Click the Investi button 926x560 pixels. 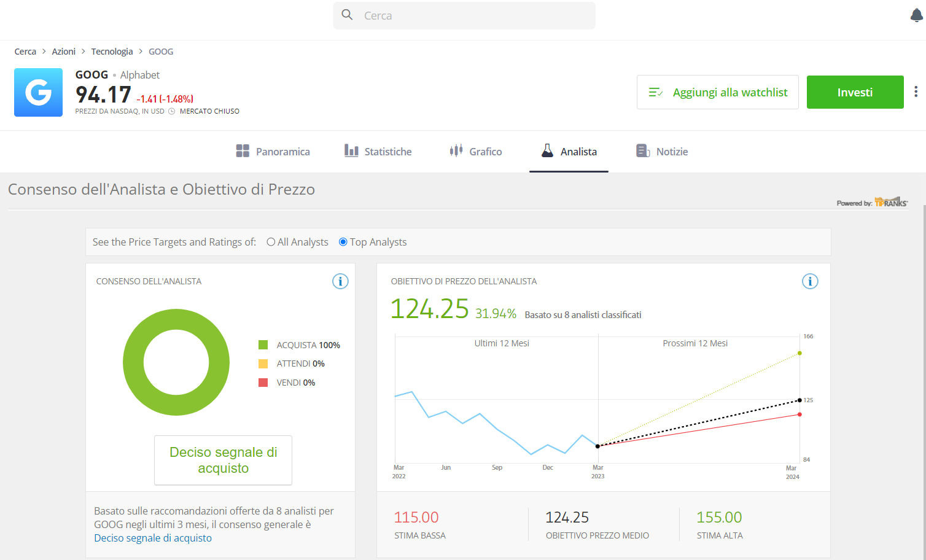(855, 92)
